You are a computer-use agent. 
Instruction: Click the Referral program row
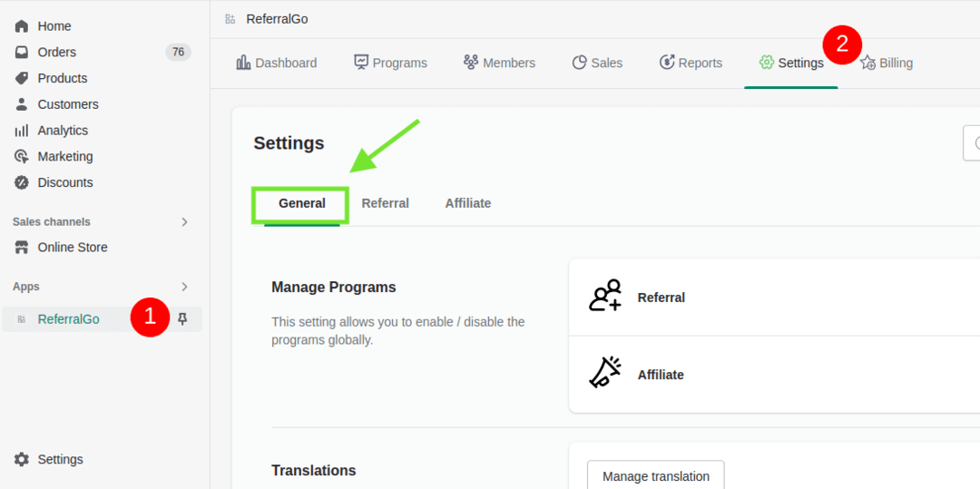click(x=771, y=298)
